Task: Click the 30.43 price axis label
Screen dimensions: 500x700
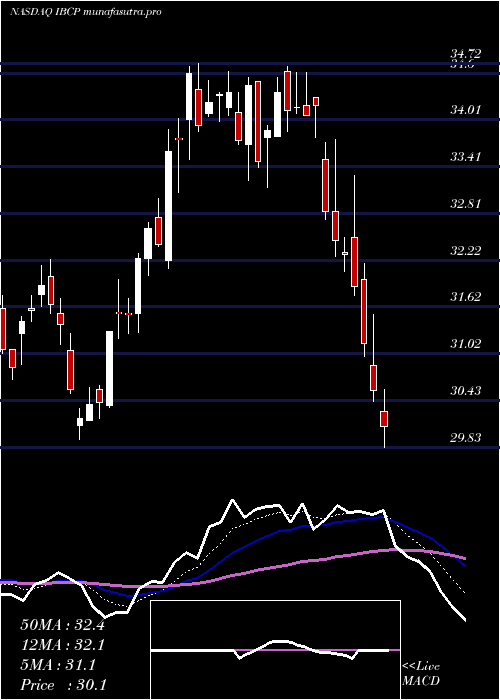Action: (465, 391)
